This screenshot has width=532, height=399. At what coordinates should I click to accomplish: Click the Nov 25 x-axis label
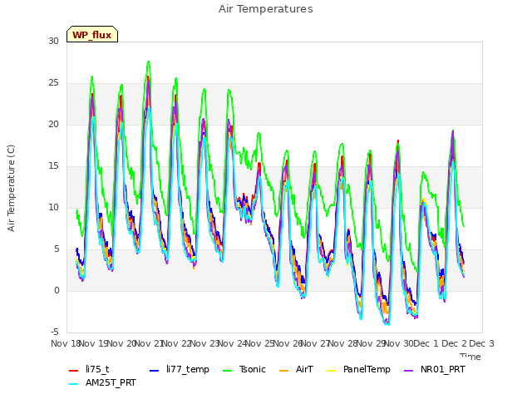pyautogui.click(x=259, y=343)
